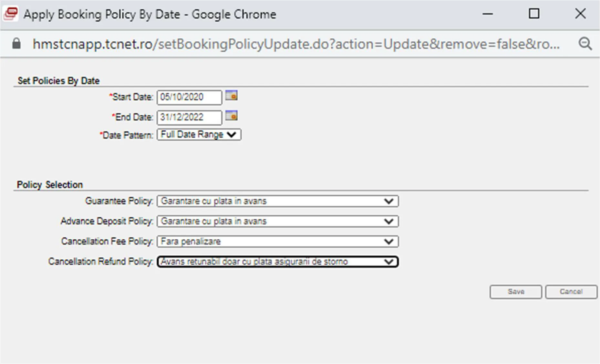Expand the Cancellation Fee Policy dropdown
Screen dimensions: 600x364
click(x=278, y=241)
